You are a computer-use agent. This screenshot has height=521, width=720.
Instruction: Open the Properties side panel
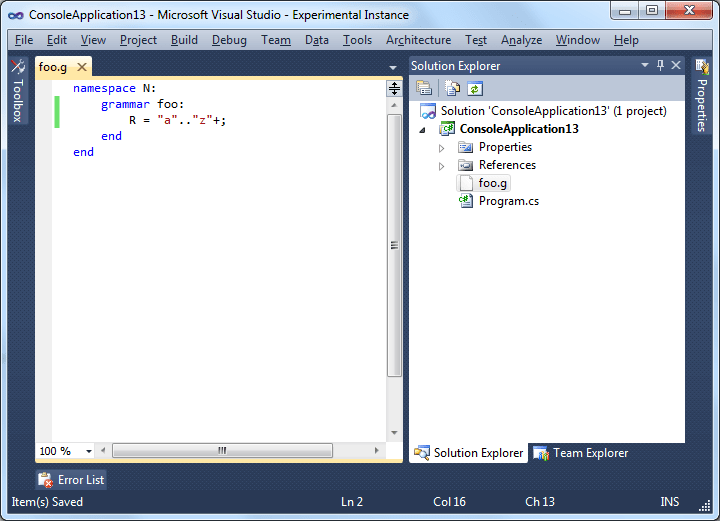pyautogui.click(x=702, y=96)
